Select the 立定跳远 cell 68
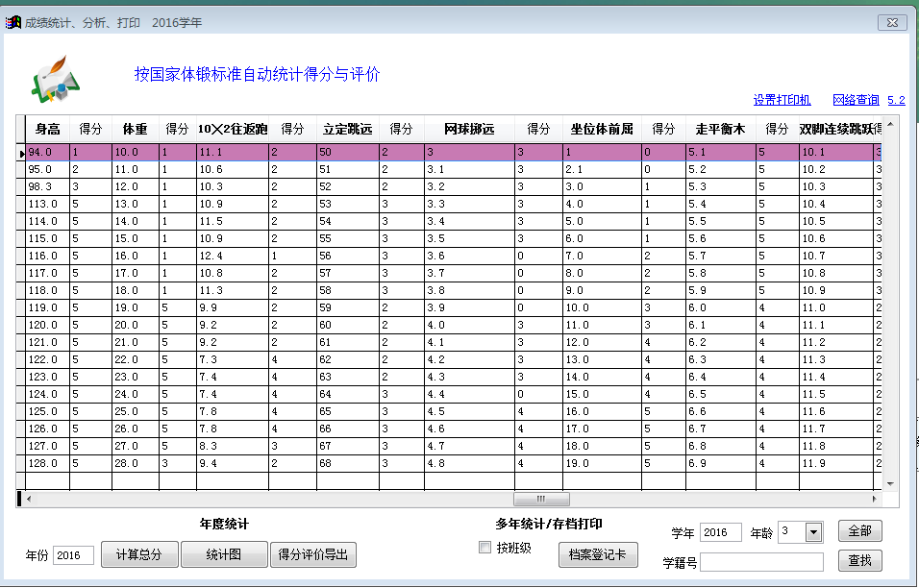 tap(348, 463)
